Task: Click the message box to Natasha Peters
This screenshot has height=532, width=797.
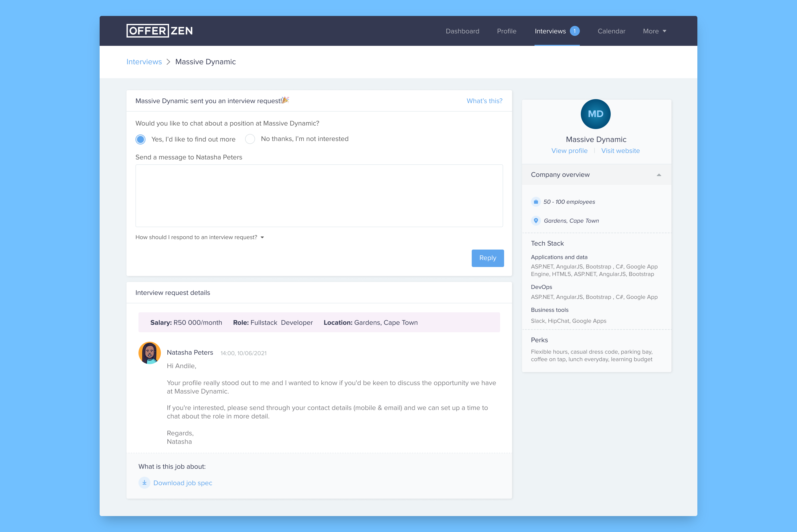Action: pyautogui.click(x=319, y=196)
